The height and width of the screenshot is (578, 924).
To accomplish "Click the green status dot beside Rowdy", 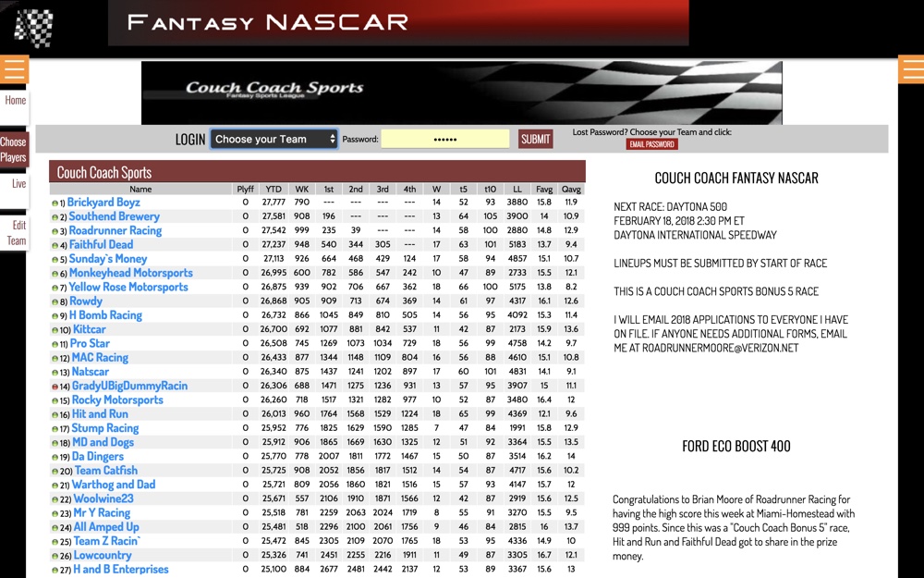I will coord(55,302).
